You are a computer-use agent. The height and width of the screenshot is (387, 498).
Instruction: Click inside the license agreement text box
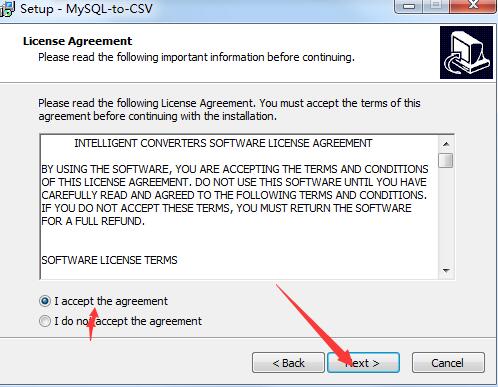(239, 207)
